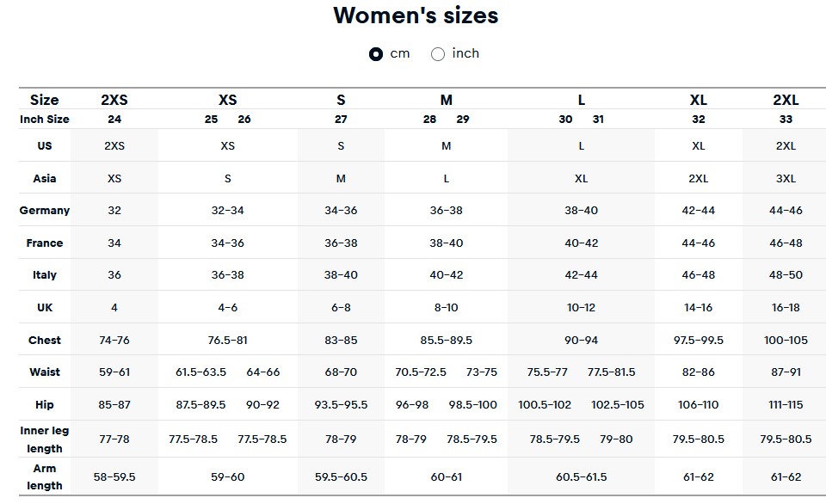Click the UK size 14–16 cell
The height and width of the screenshot is (504, 826).
click(x=698, y=308)
